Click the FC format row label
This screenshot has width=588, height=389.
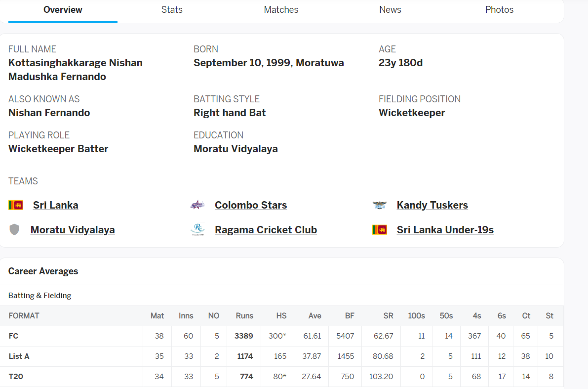pos(13,336)
